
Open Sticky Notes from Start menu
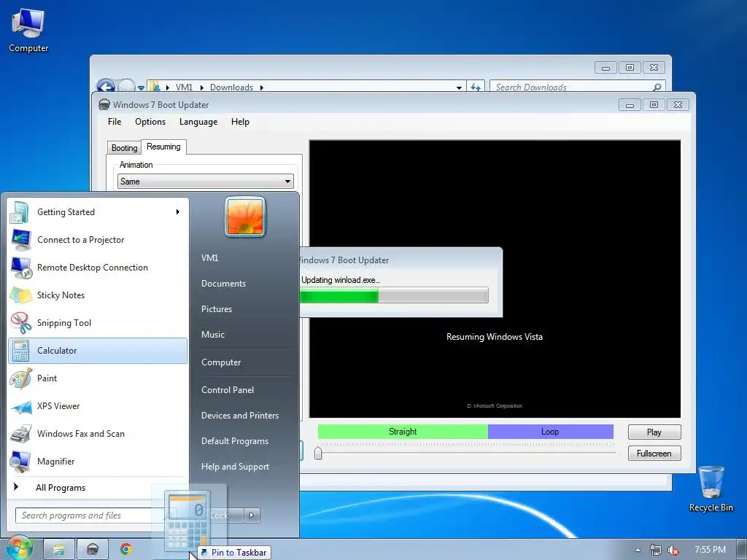click(98, 295)
